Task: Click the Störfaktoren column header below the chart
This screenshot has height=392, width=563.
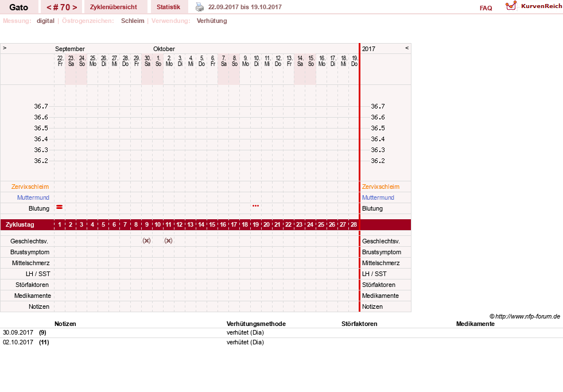Action: (x=359, y=324)
